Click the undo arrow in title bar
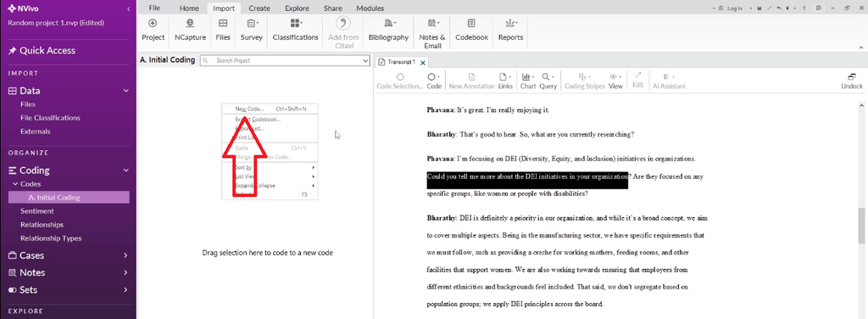Image resolution: width=868 pixels, height=319 pixels. pos(779,8)
